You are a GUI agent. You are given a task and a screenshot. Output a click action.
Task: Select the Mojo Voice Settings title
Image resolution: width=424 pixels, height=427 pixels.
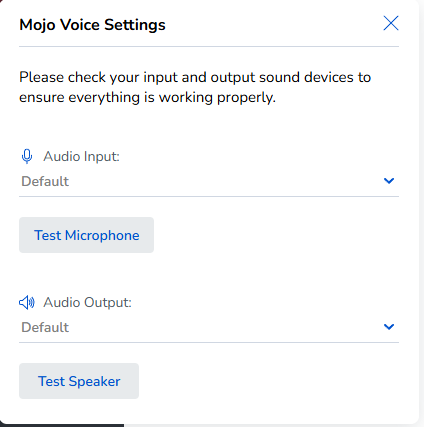click(x=92, y=25)
